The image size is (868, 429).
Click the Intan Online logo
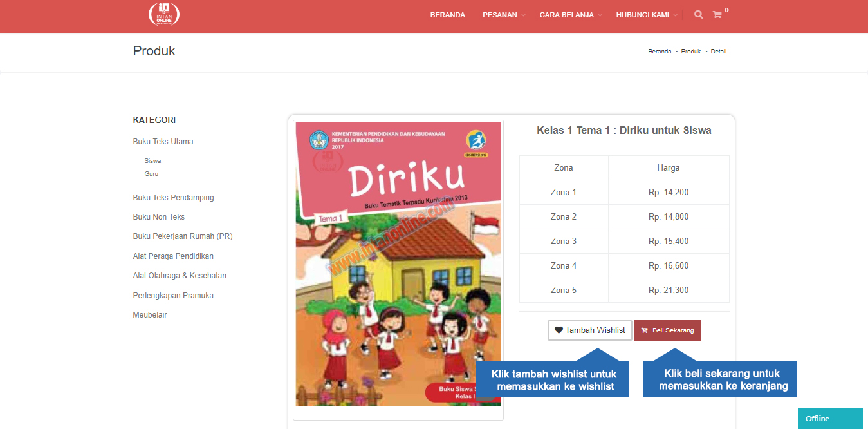[164, 14]
